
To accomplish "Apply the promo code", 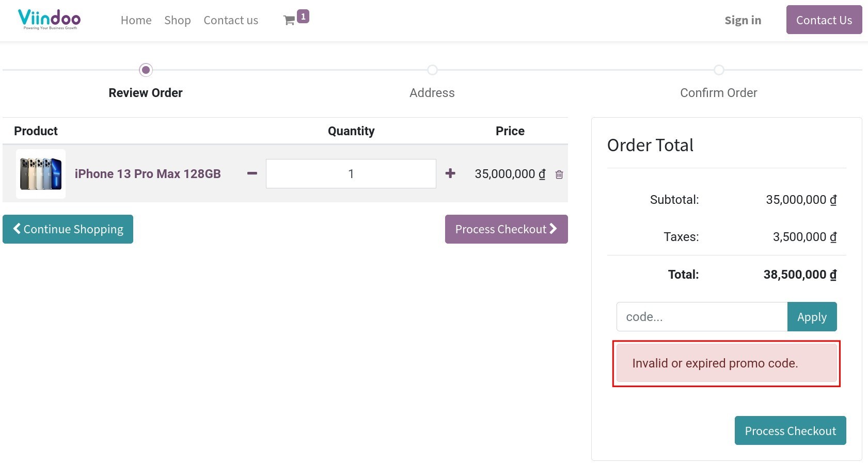I will tap(812, 316).
